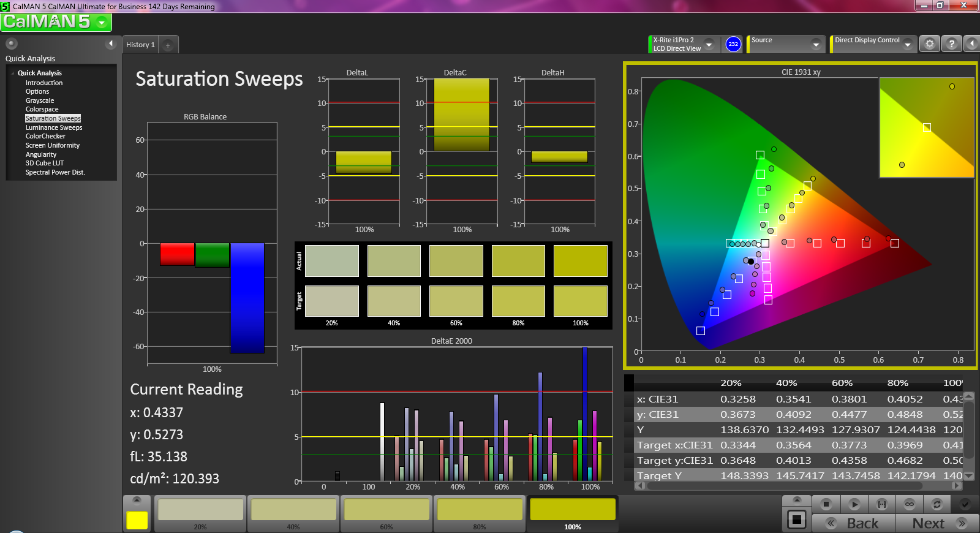Open help with the question mark icon
Viewport: 980px width, 533px height.
[951, 44]
